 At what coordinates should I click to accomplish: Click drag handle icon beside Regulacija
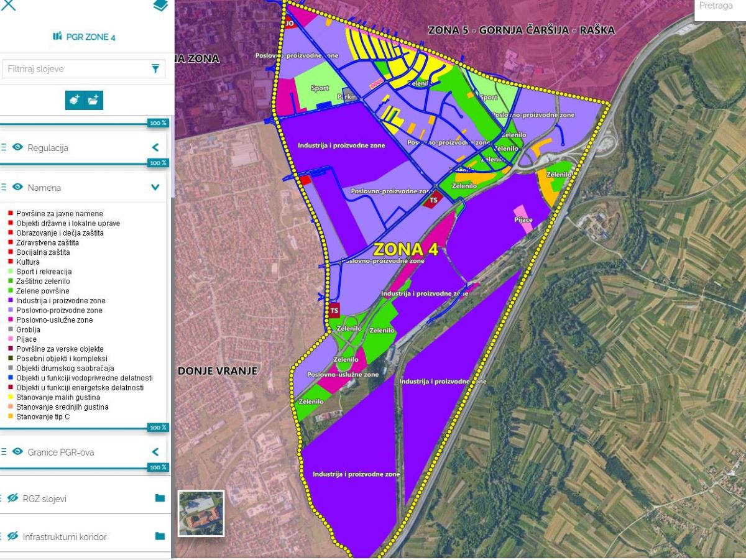click(3, 148)
